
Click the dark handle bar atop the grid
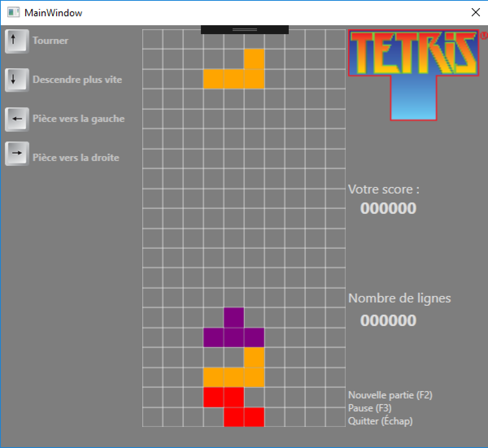[245, 30]
